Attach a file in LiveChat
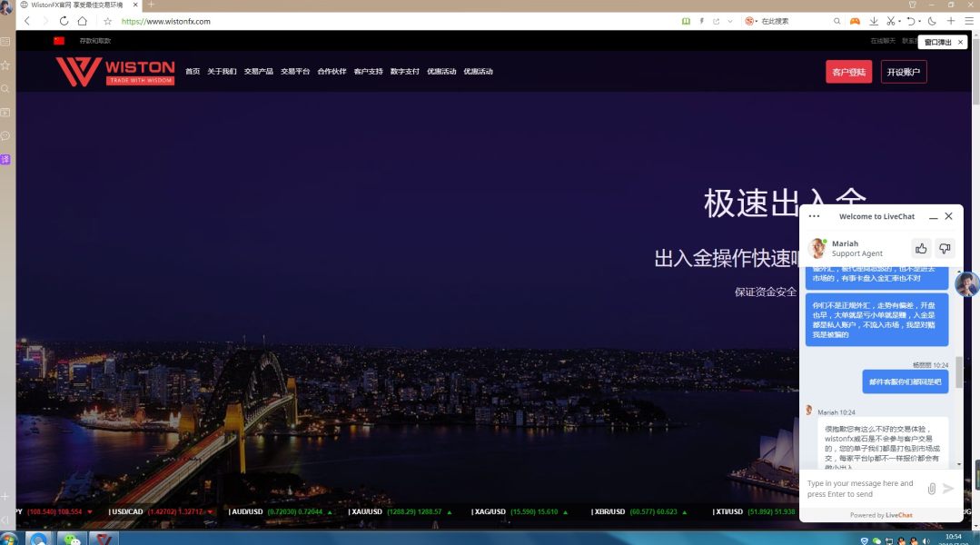The image size is (980, 545). point(931,489)
